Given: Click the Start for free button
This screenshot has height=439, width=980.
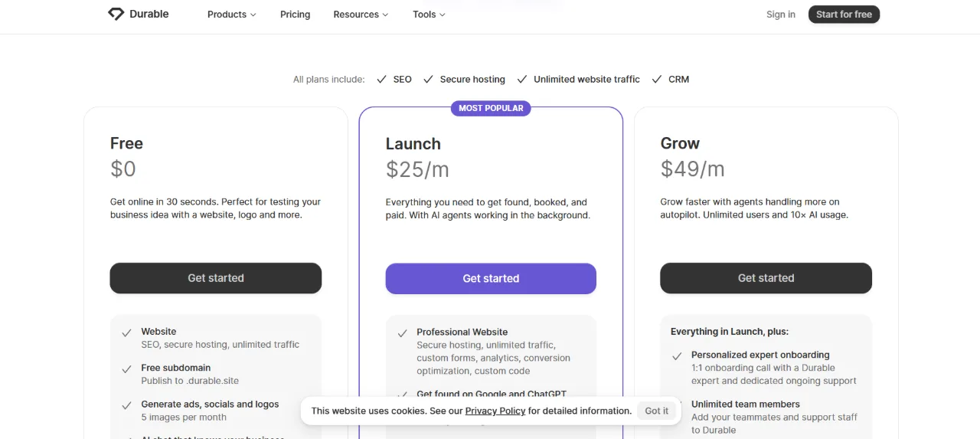Looking at the screenshot, I should 844,15.
